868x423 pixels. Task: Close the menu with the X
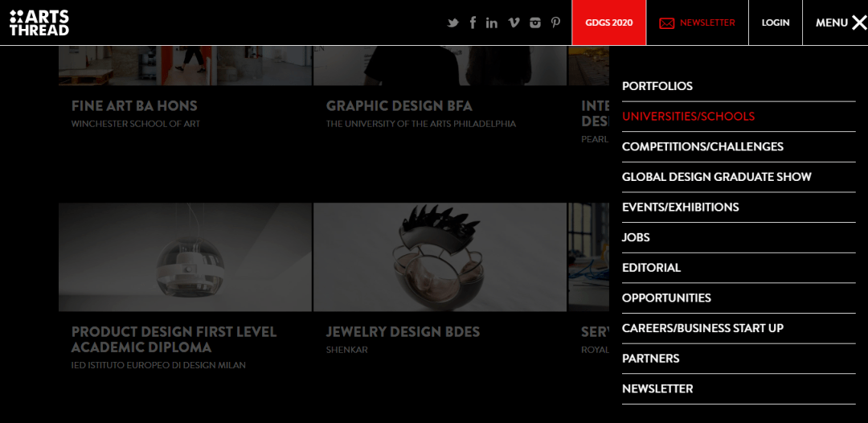[858, 23]
